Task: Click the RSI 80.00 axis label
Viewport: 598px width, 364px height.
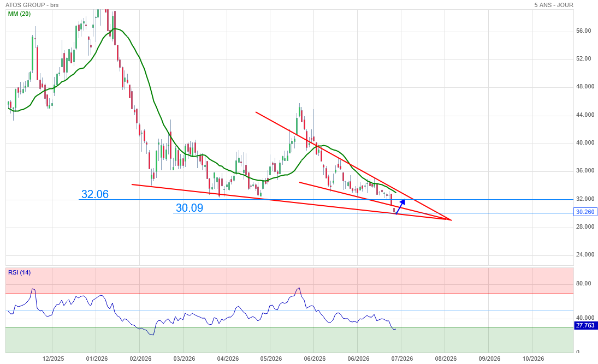Action: [583, 284]
